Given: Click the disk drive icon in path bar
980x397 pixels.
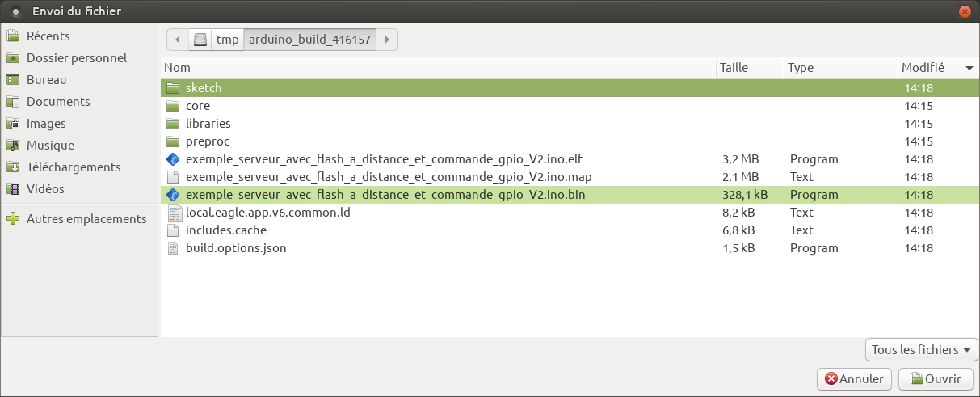Looking at the screenshot, I should click(x=200, y=39).
